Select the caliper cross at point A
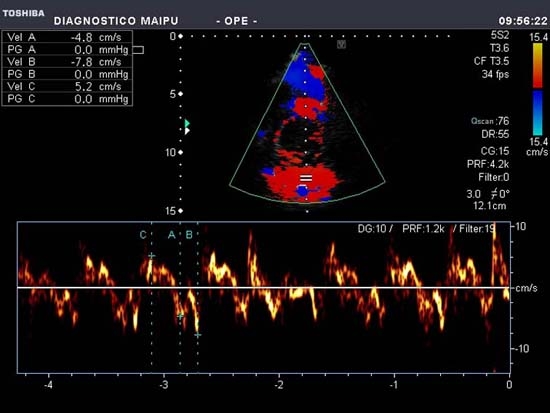550x413 pixels. pos(180,316)
